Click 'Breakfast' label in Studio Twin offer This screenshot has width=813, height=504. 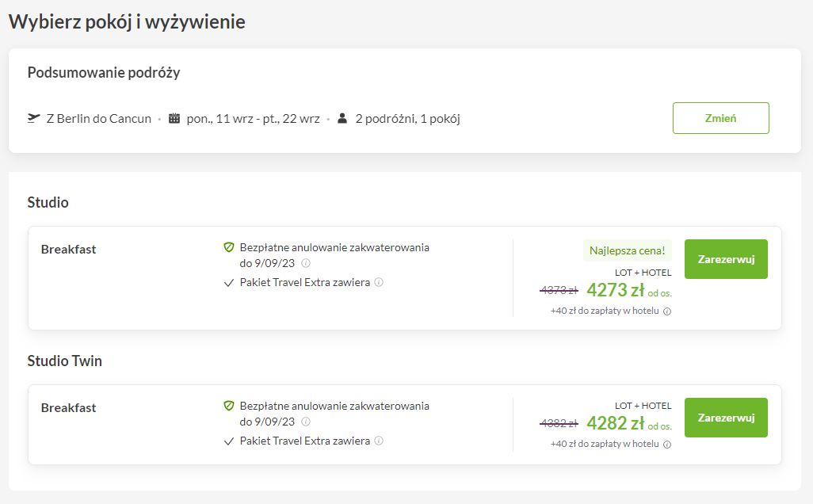tap(68, 408)
